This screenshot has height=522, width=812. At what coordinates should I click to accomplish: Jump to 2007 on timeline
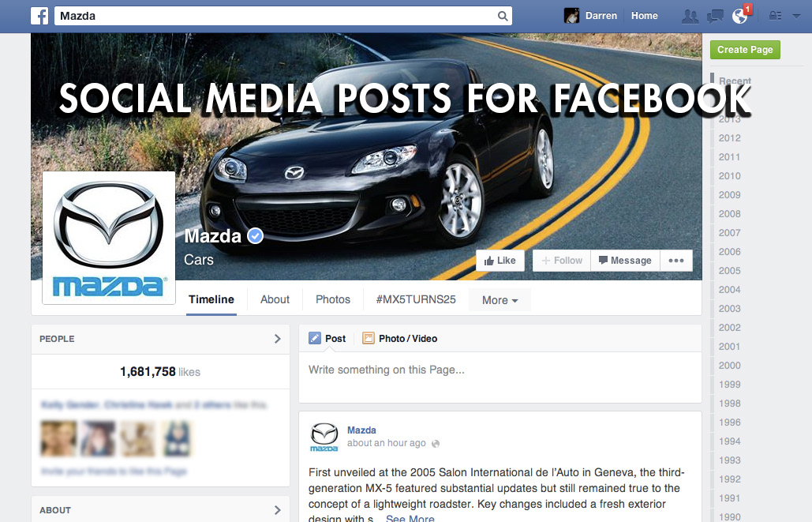point(730,233)
